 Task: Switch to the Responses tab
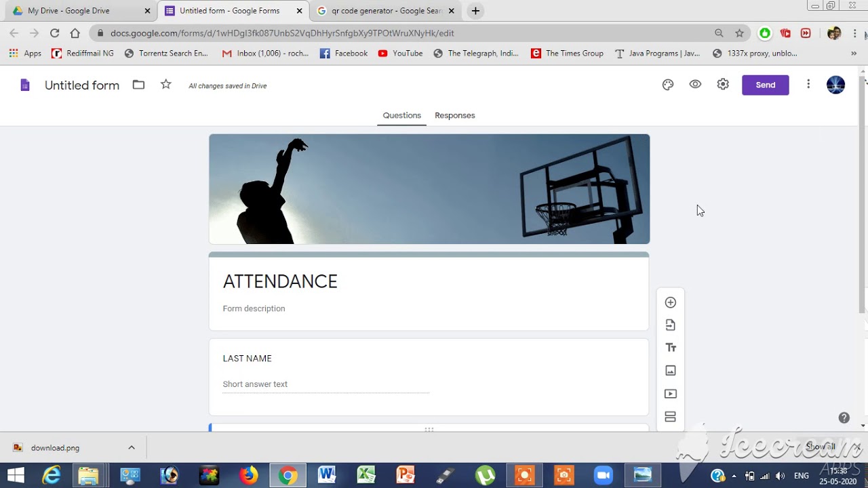pos(455,115)
